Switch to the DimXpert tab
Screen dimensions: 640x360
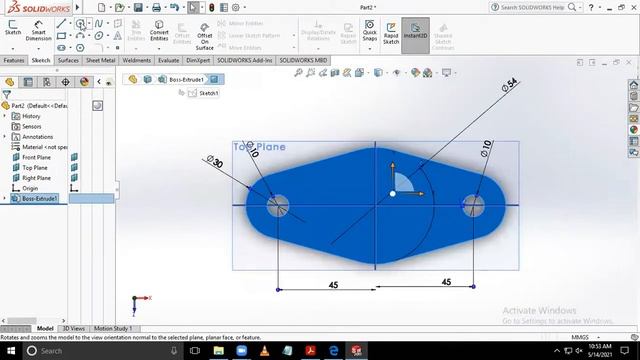pyautogui.click(x=198, y=60)
